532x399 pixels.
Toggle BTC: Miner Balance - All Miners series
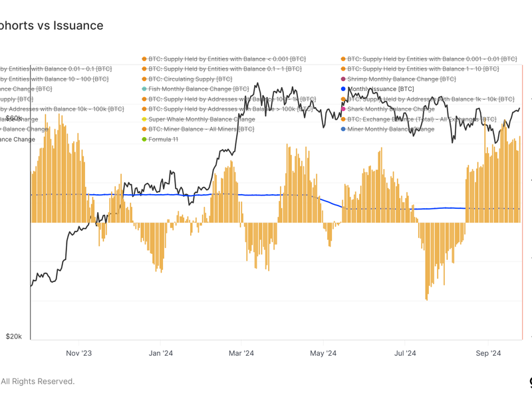201,129
